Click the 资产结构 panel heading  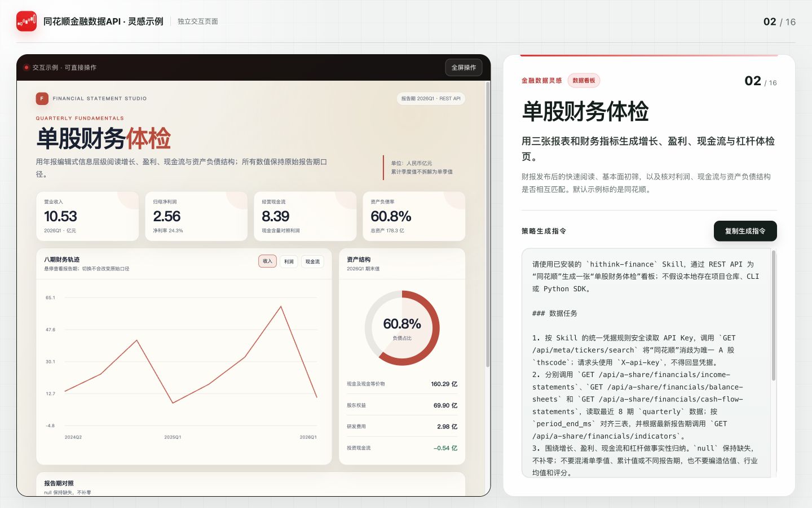359,260
